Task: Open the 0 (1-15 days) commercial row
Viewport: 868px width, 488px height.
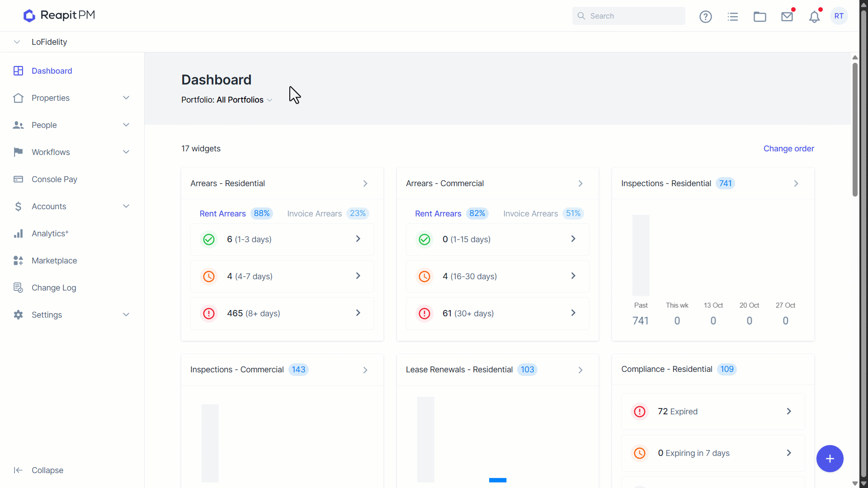Action: (x=497, y=239)
